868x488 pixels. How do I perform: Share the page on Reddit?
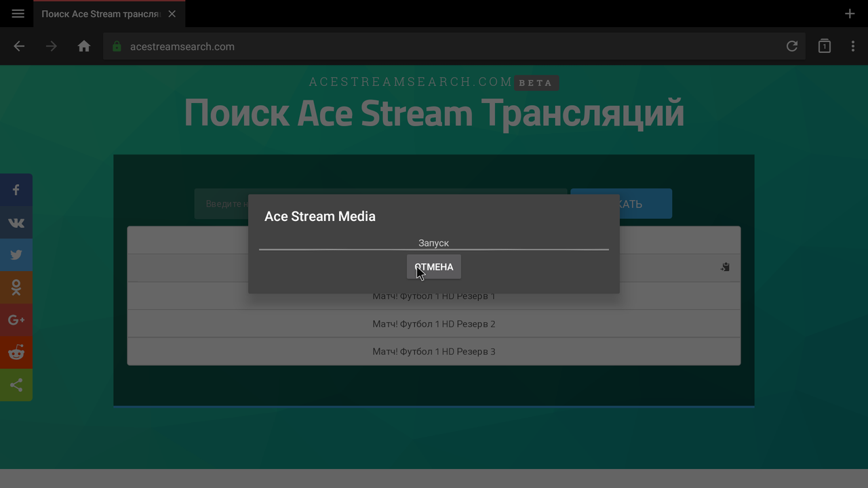click(16, 352)
